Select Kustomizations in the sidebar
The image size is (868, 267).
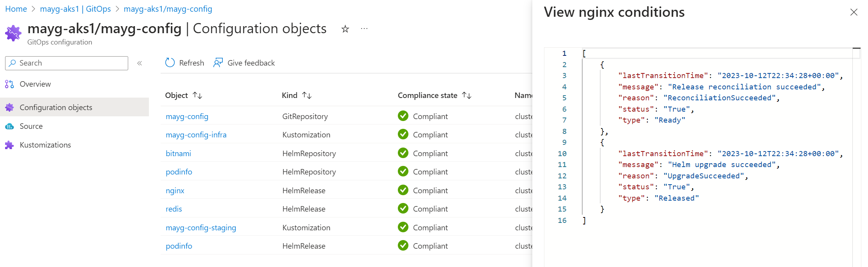pyautogui.click(x=45, y=145)
